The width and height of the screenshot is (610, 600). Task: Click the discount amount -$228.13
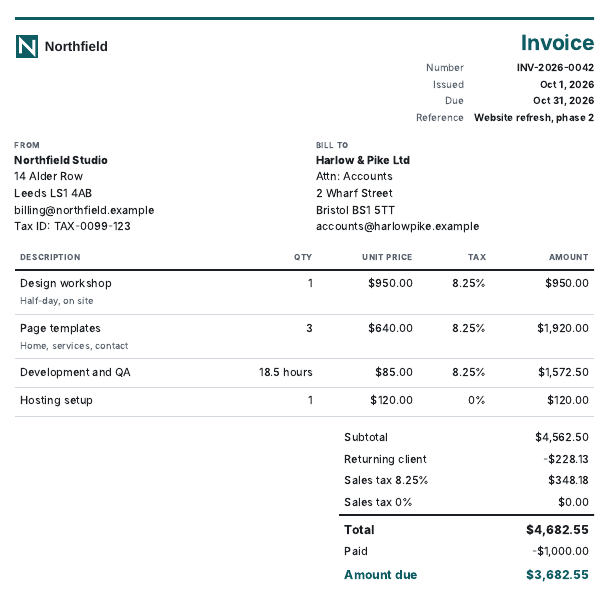tap(566, 459)
